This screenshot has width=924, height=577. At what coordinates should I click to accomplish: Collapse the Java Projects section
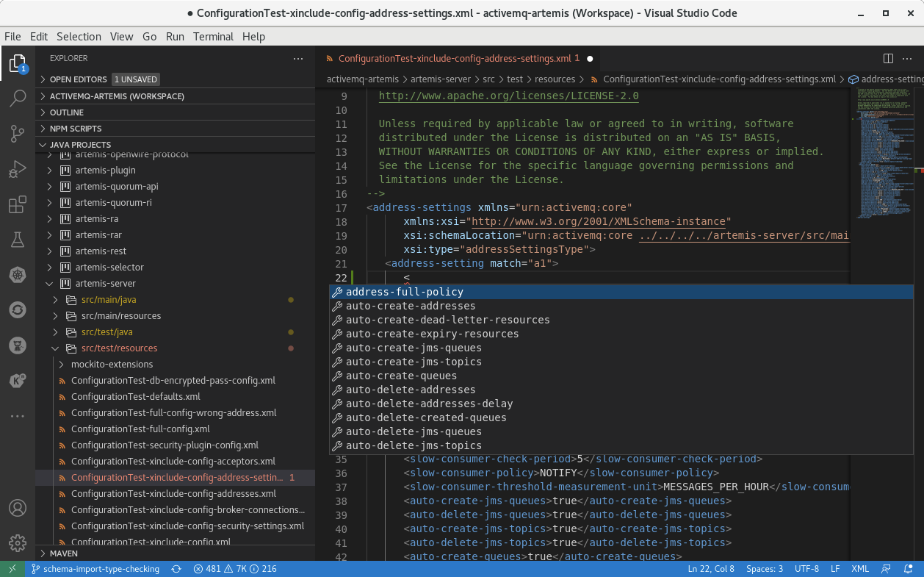pyautogui.click(x=176, y=145)
